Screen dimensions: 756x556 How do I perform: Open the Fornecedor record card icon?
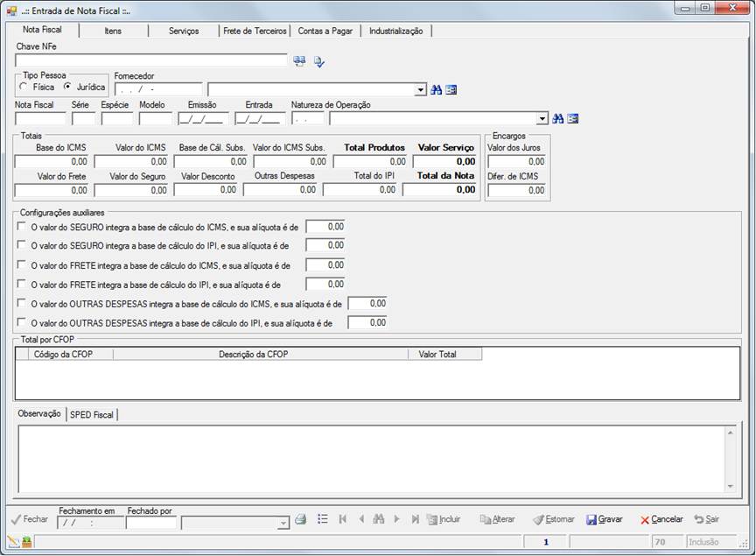(x=451, y=90)
